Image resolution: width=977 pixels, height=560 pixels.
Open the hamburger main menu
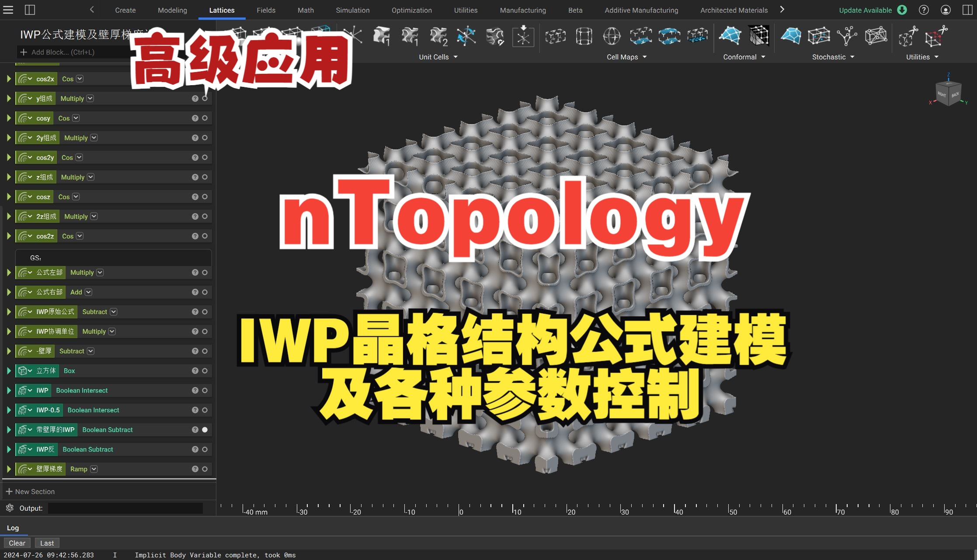click(x=8, y=10)
